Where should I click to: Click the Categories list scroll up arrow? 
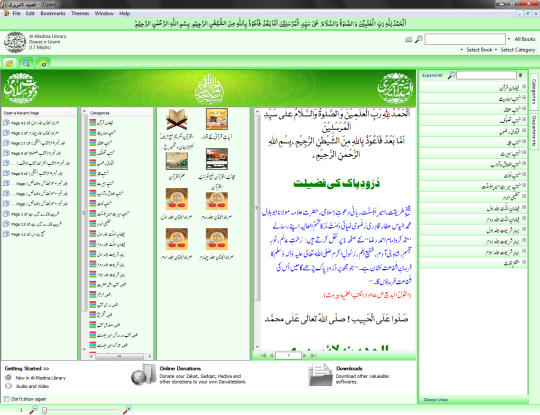pyautogui.click(x=84, y=111)
